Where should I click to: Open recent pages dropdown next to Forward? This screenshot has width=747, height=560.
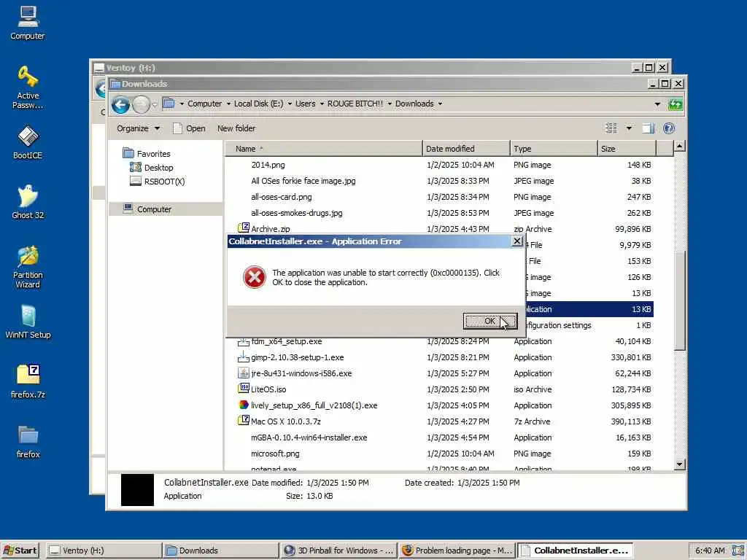155,105
